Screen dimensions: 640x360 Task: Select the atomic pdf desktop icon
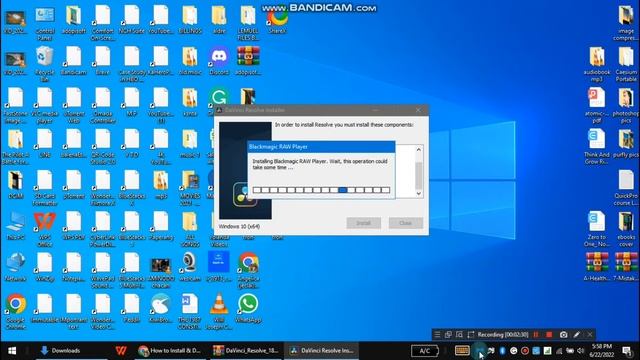597,105
